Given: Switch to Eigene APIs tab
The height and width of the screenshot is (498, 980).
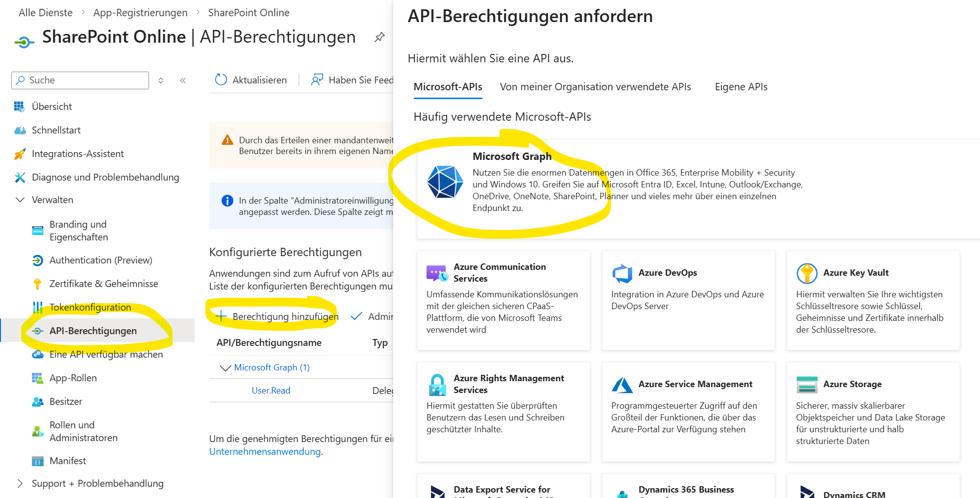Looking at the screenshot, I should 741,87.
